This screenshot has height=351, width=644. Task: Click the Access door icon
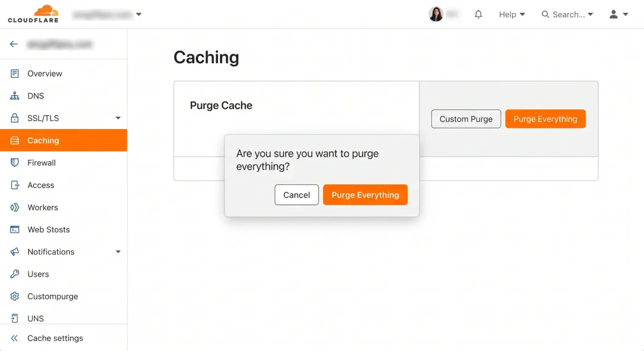15,185
